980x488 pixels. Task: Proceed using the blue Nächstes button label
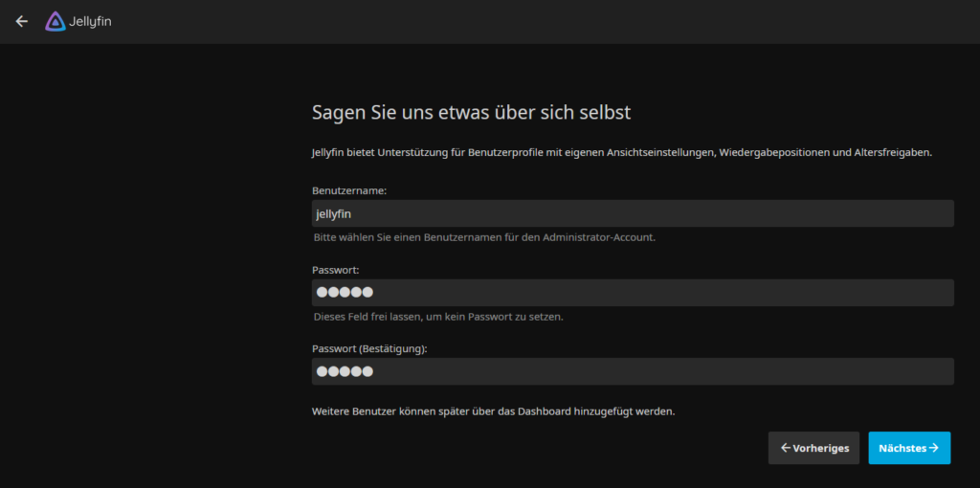click(902, 448)
